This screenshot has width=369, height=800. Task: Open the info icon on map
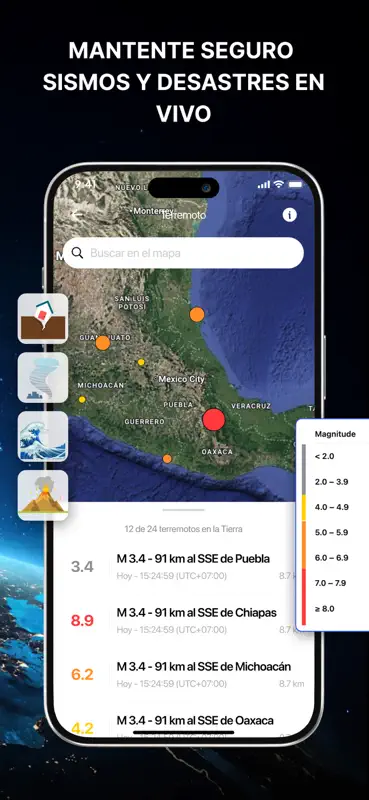click(x=289, y=215)
